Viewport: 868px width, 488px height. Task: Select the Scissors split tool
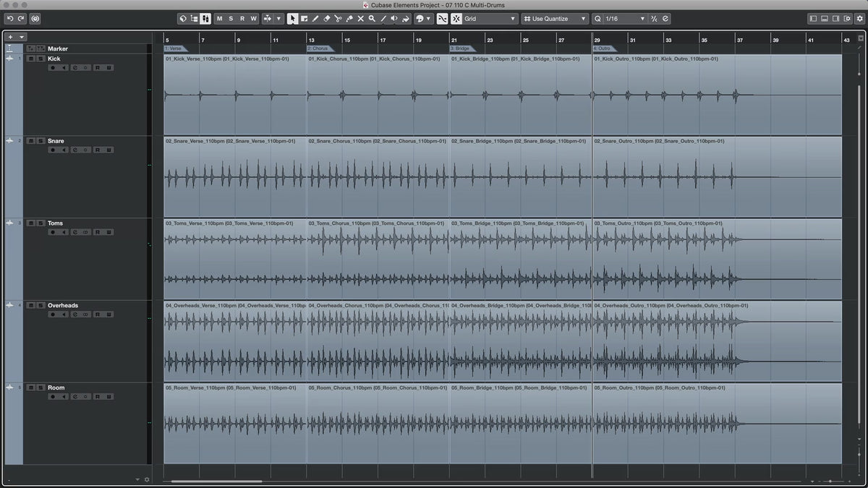(x=338, y=19)
